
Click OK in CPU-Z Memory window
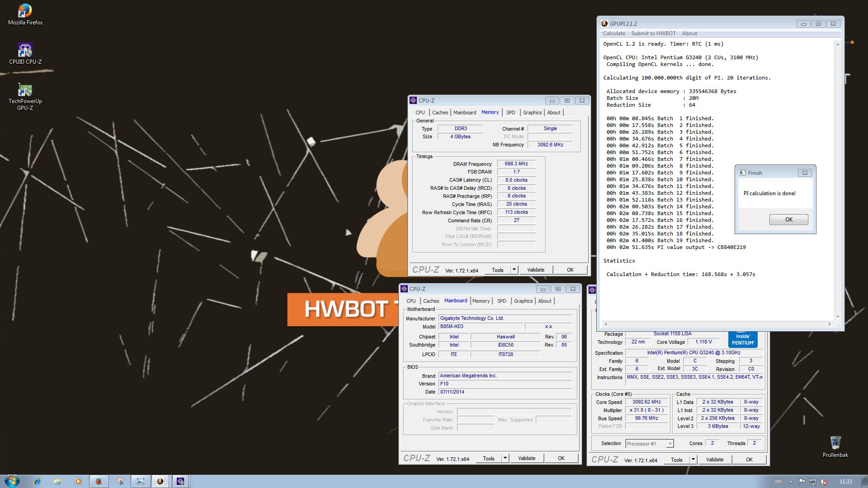(570, 270)
